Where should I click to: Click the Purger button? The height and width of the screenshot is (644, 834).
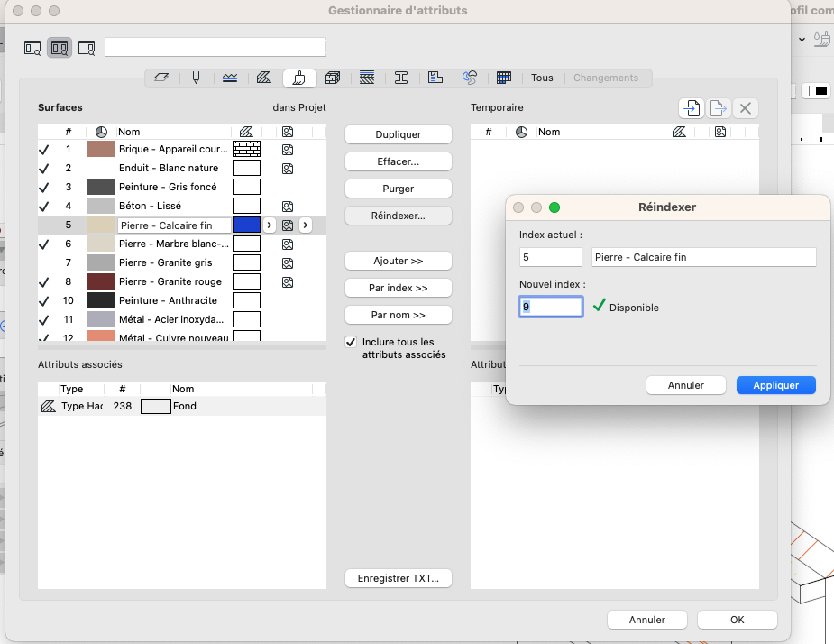[x=399, y=189]
